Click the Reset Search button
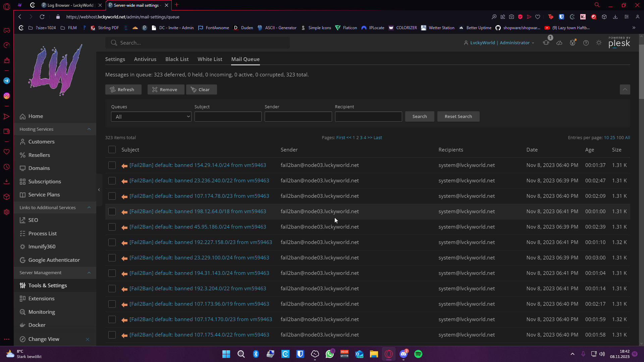644x362 pixels. pyautogui.click(x=458, y=116)
